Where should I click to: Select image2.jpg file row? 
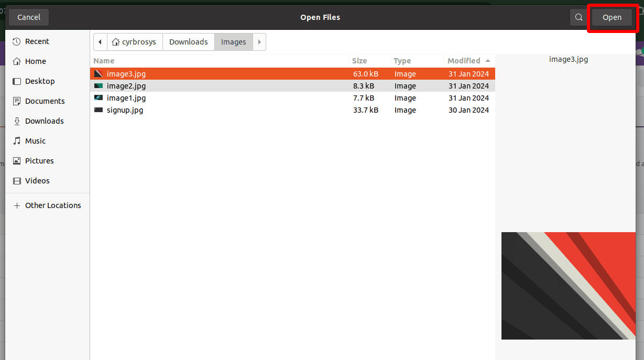292,86
